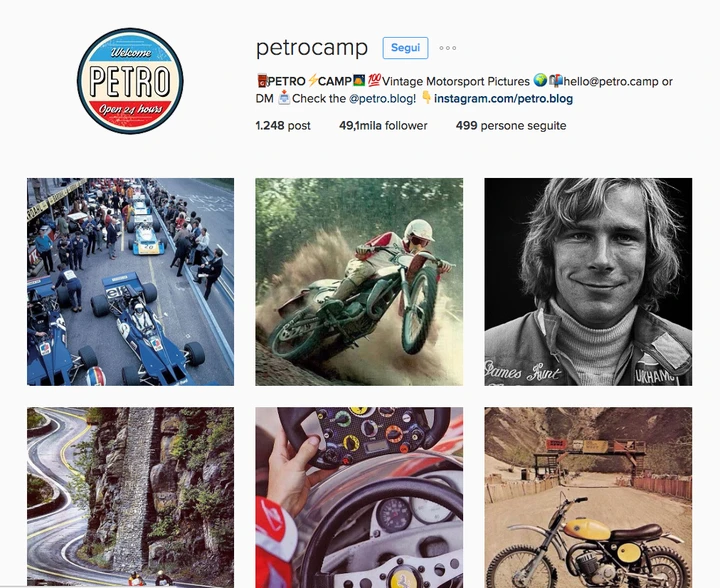Open the Ferrari steering wheel photo

pyautogui.click(x=359, y=498)
